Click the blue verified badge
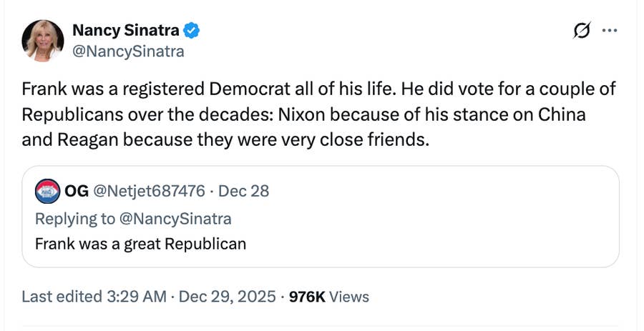Viewport: 644px width, 331px height. (x=192, y=31)
